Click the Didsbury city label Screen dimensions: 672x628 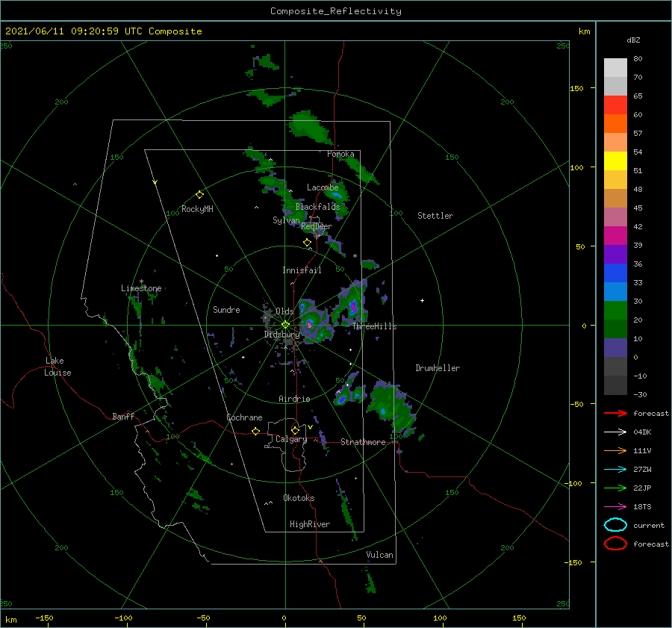pyautogui.click(x=281, y=335)
